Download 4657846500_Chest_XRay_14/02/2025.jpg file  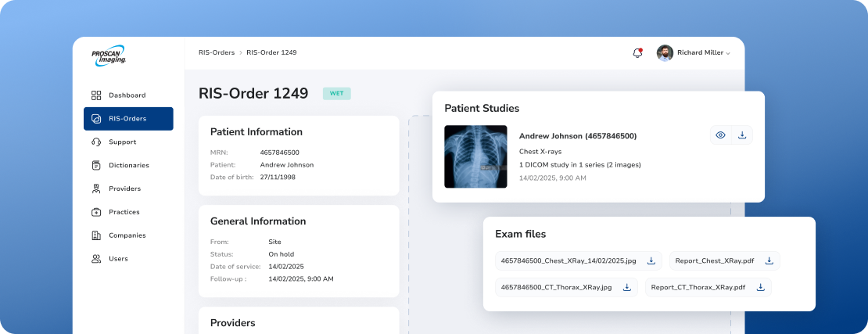pyautogui.click(x=651, y=260)
